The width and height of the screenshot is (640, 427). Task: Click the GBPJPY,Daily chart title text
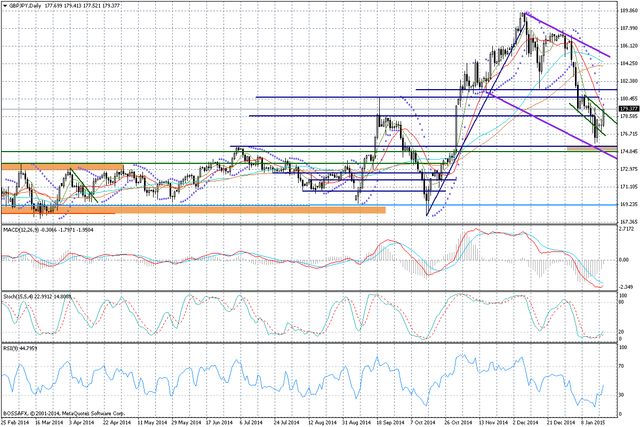[x=23, y=6]
